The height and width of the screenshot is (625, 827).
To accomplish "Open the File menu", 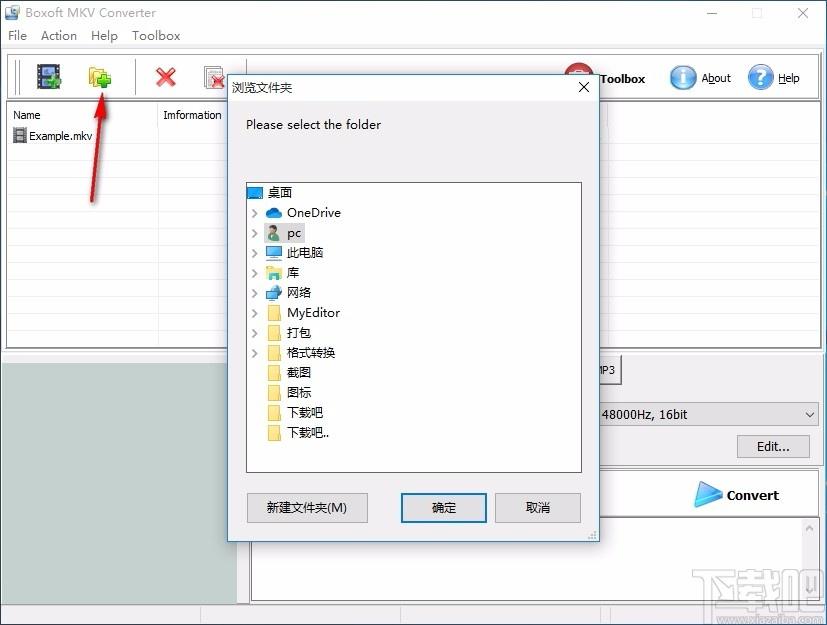I will pyautogui.click(x=17, y=35).
